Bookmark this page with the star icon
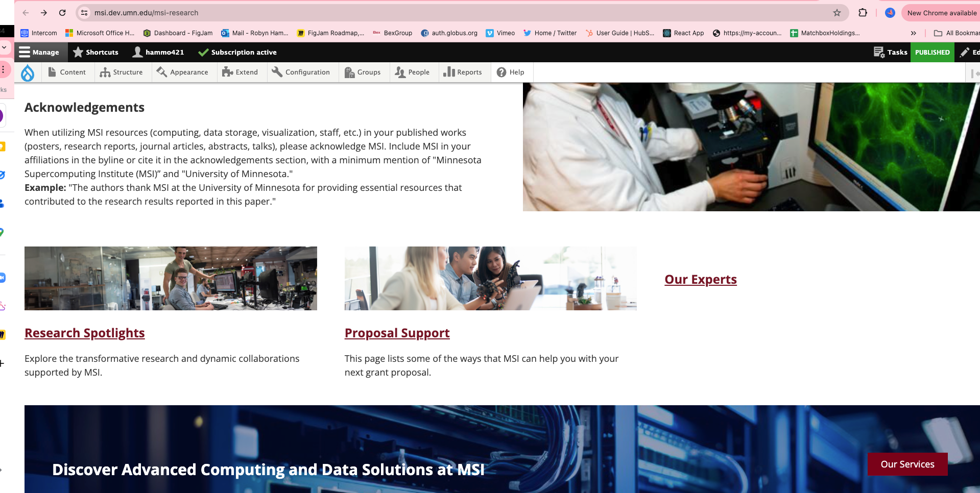The image size is (980, 493). pyautogui.click(x=837, y=13)
